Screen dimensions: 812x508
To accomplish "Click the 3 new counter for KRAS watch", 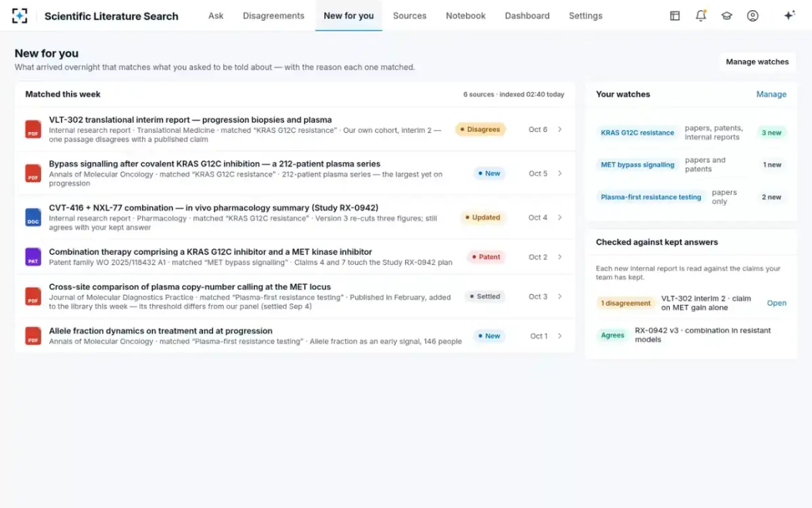I will point(771,133).
